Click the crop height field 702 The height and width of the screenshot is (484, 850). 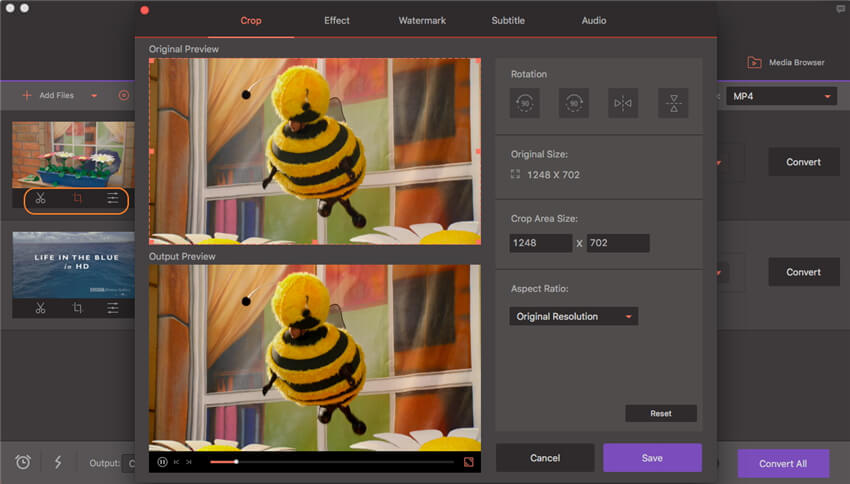618,243
